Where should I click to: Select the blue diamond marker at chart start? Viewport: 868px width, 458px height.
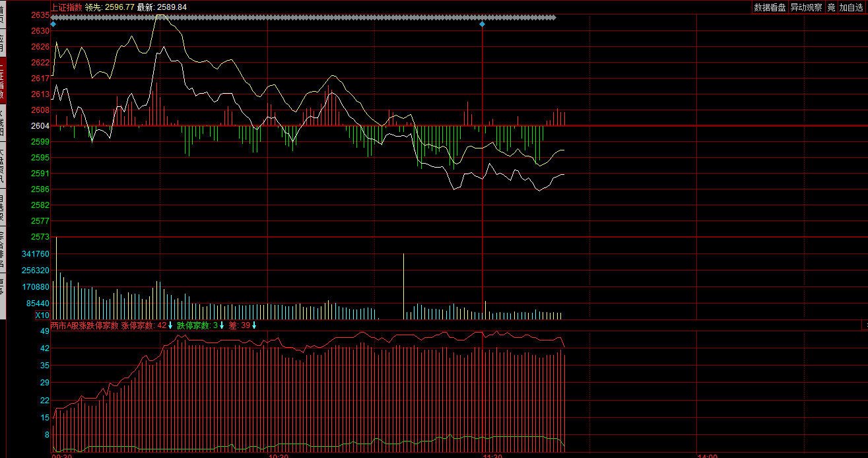tap(53, 24)
